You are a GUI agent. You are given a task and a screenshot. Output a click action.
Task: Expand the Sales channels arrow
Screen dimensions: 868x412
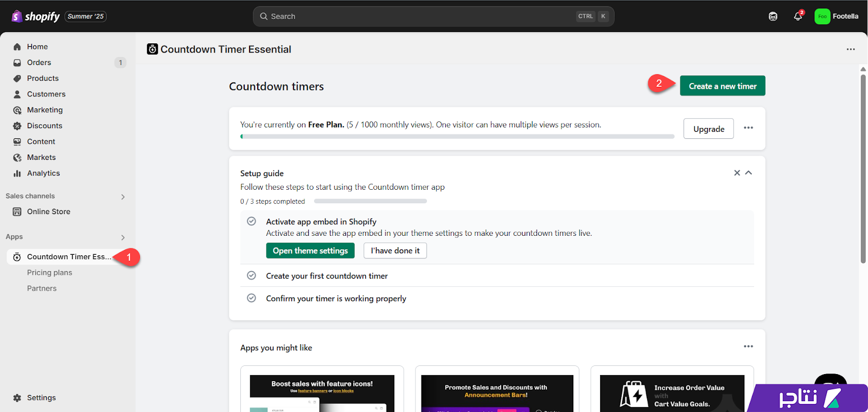pos(123,197)
